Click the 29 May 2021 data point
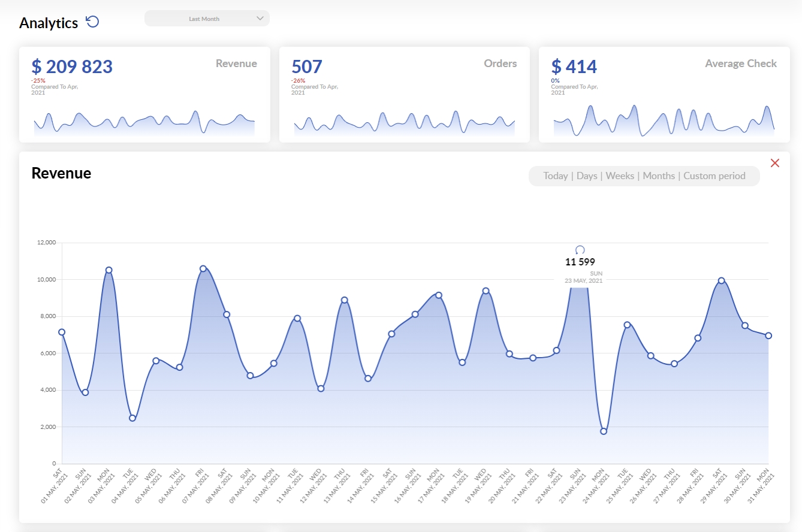This screenshot has width=802, height=532. (x=722, y=280)
